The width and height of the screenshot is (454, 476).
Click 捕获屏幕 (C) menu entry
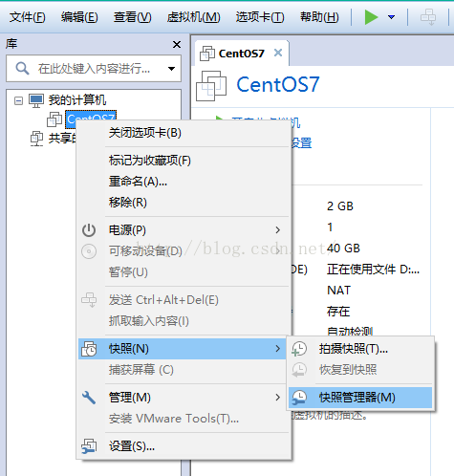click(184, 370)
